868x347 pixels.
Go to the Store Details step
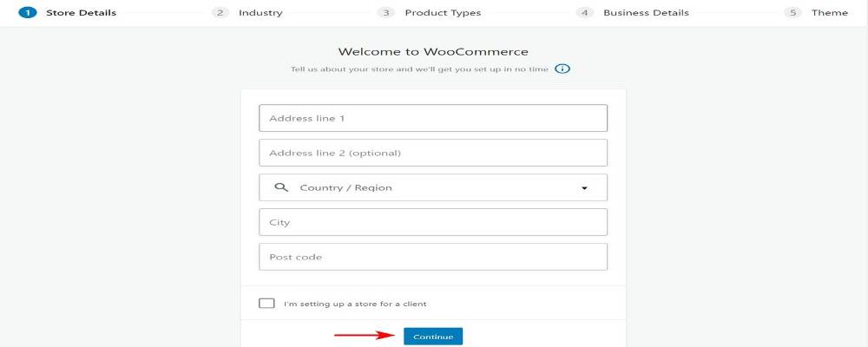tap(81, 13)
